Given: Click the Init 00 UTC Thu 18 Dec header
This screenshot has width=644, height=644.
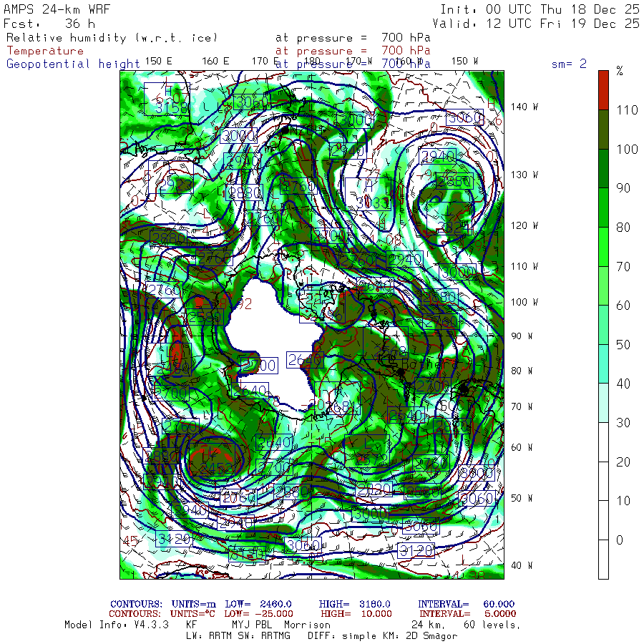Looking at the screenshot, I should pyautogui.click(x=540, y=9).
